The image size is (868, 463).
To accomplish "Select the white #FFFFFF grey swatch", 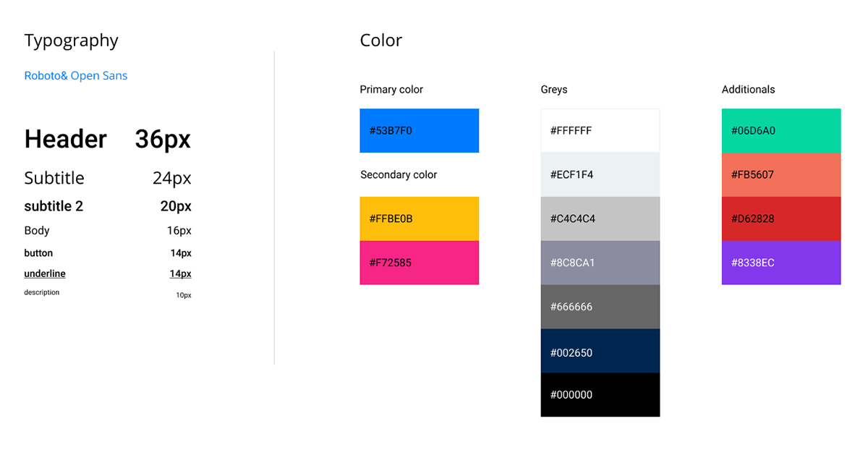I will coord(600,131).
